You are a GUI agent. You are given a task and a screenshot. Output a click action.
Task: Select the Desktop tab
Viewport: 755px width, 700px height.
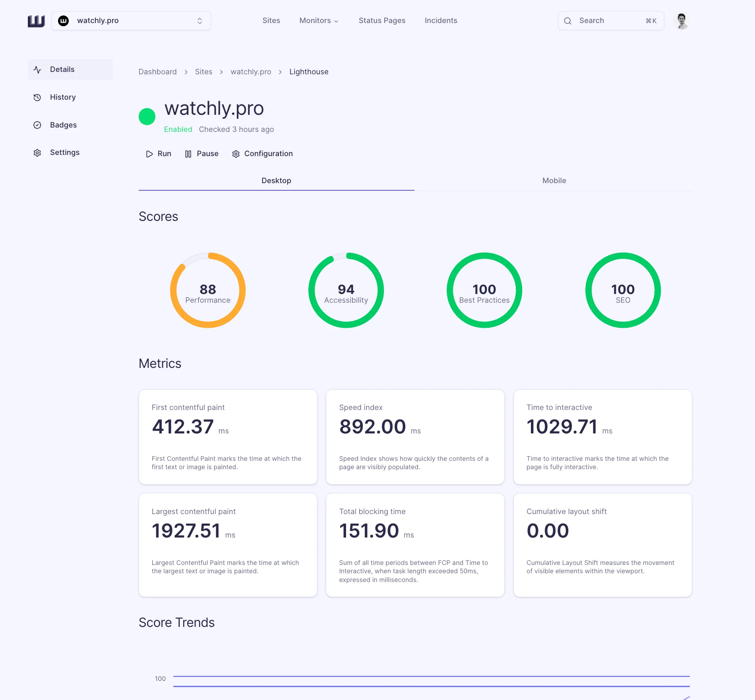click(x=276, y=181)
